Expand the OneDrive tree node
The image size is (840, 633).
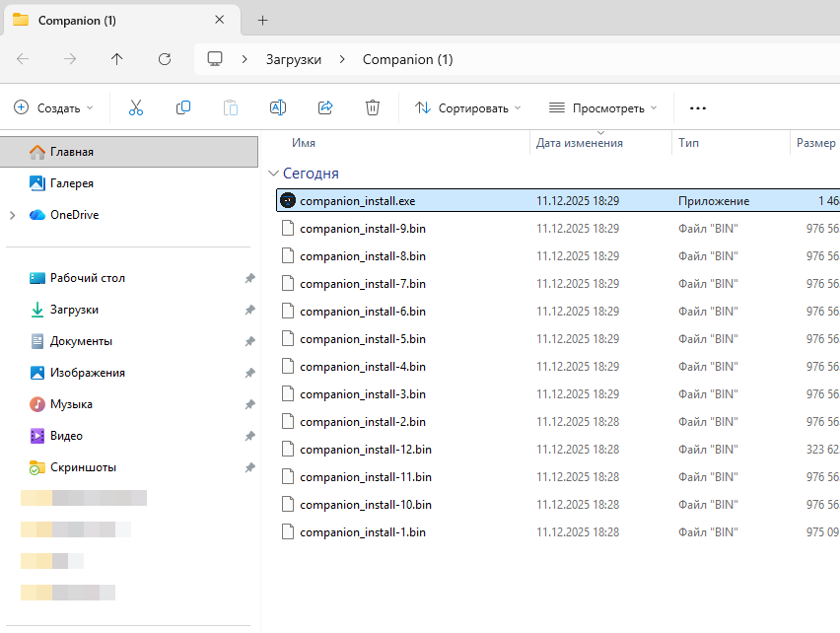[x=12, y=215]
